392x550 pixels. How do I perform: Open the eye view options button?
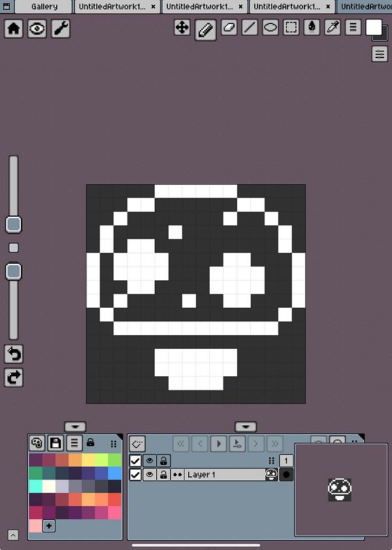tap(37, 28)
